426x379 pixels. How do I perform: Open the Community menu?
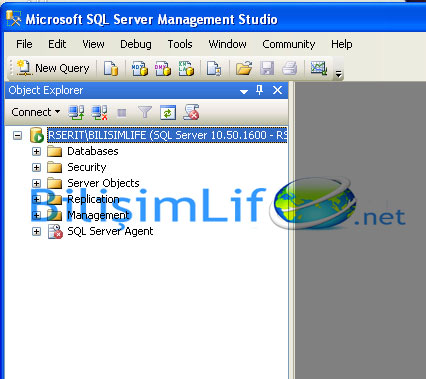point(289,44)
